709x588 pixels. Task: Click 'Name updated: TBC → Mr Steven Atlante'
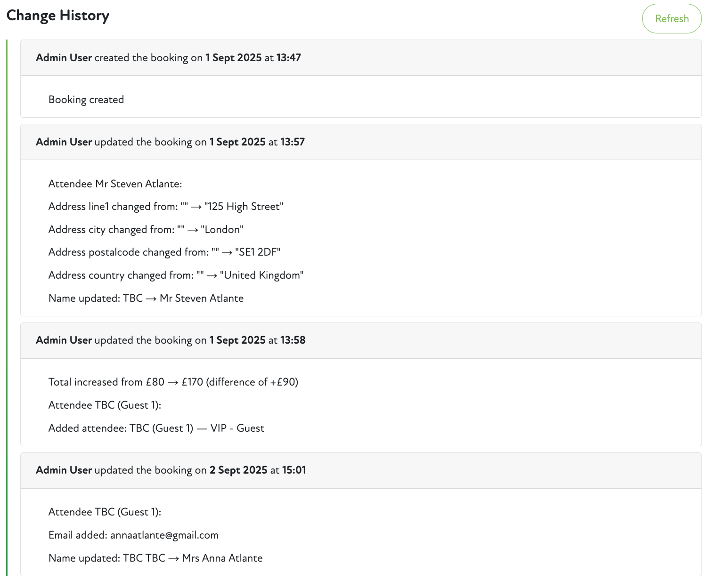tap(146, 298)
